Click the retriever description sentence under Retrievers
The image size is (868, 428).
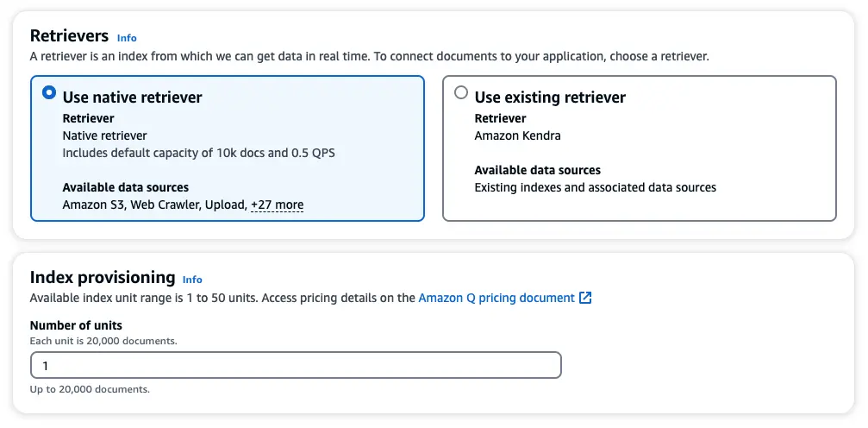point(369,56)
